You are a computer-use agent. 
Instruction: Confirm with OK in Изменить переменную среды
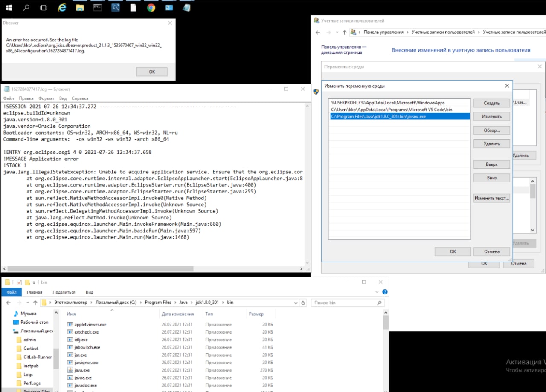(x=453, y=251)
